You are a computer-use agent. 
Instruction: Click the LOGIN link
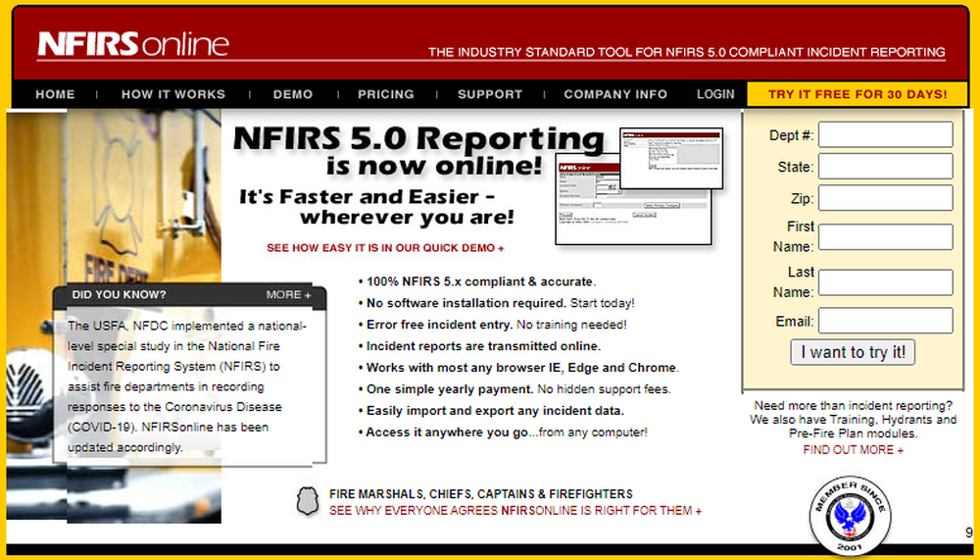pos(715,94)
